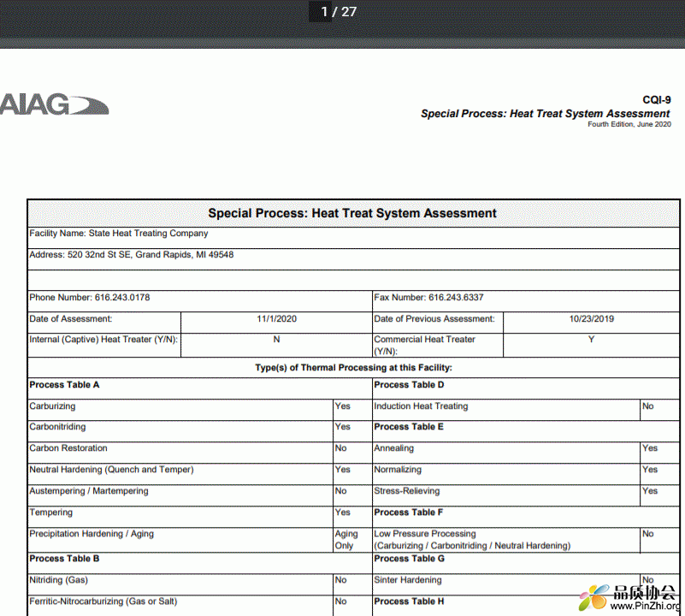This screenshot has height=616, width=685.
Task: Click the Sinter Hardening row label
Action: pos(408,580)
